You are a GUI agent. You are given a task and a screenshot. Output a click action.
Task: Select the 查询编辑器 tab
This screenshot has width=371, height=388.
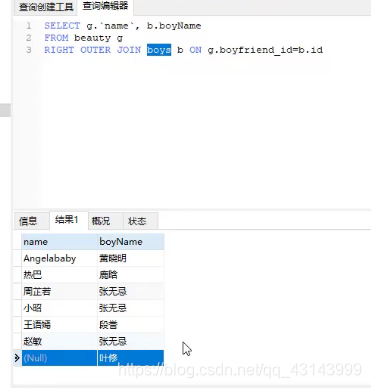pyautogui.click(x=105, y=6)
